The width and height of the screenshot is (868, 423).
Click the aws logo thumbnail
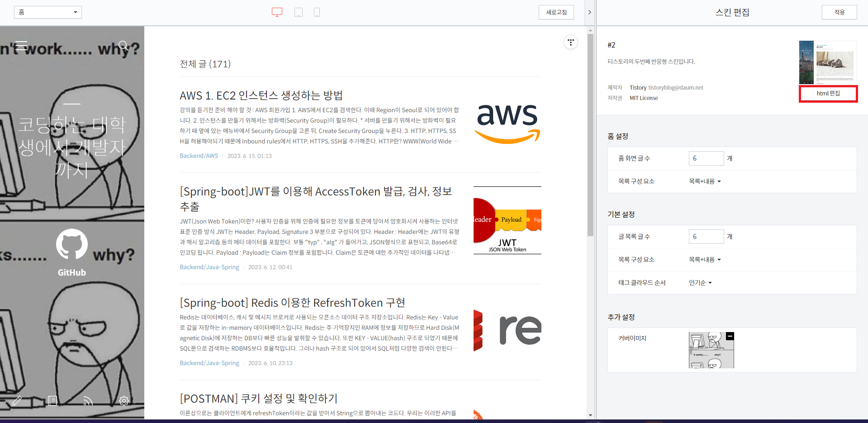click(508, 124)
